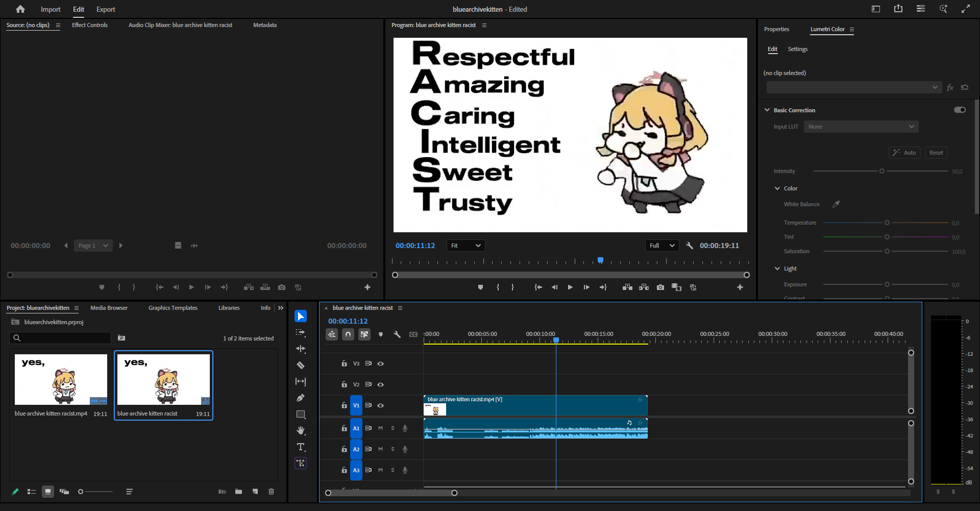The height and width of the screenshot is (511, 980).
Task: Select the Rectangle tool
Action: (301, 415)
